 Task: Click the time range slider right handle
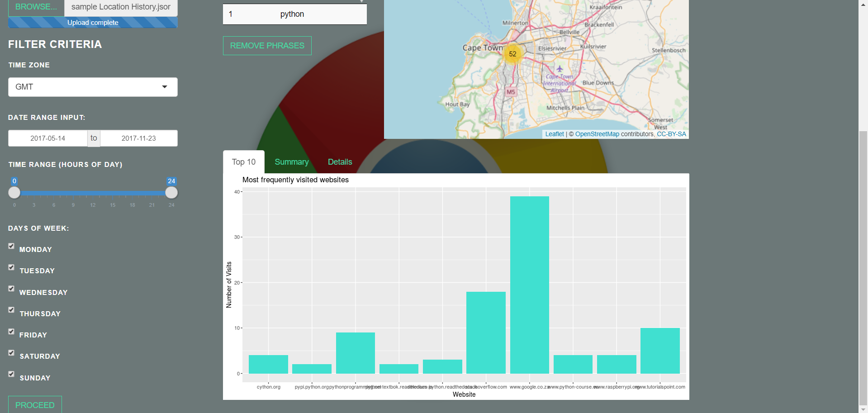point(171,193)
